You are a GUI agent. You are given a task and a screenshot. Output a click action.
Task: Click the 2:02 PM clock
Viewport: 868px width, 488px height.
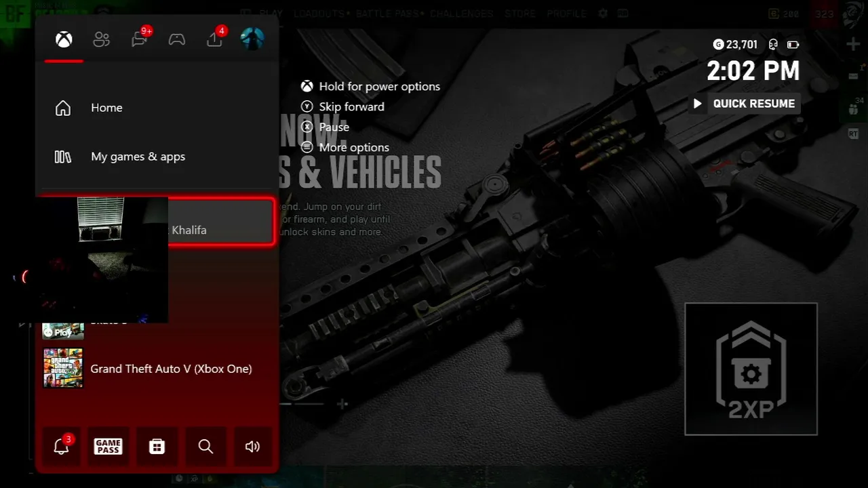pyautogui.click(x=753, y=70)
